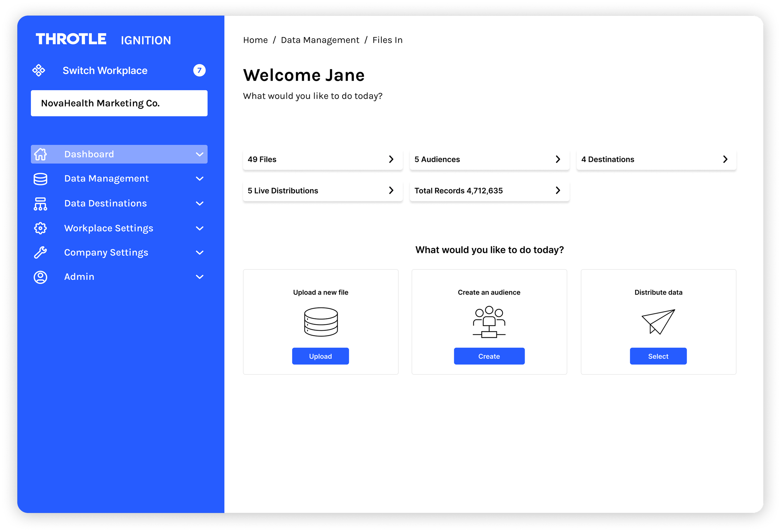This screenshot has width=781, height=532.
Task: Expand the Data Destinations chevron
Action: pos(200,204)
